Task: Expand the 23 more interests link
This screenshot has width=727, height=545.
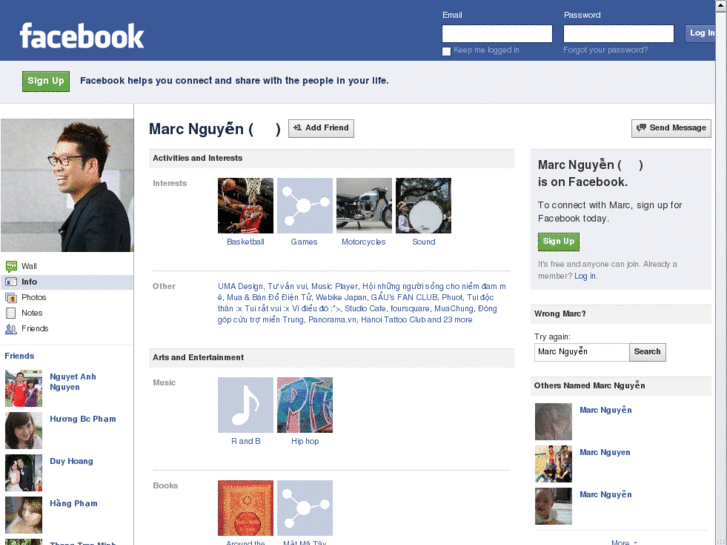Action: (x=458, y=320)
